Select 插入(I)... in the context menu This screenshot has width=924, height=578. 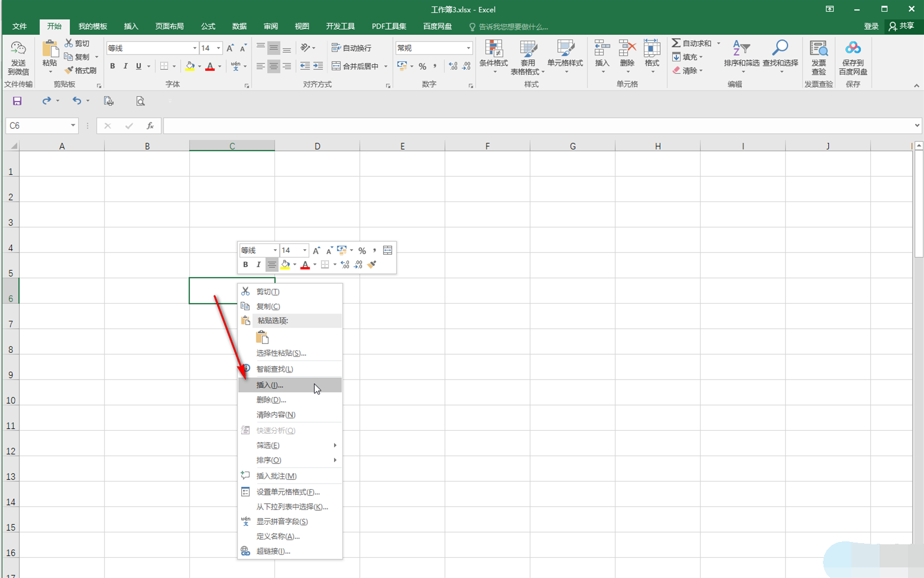[x=270, y=385]
